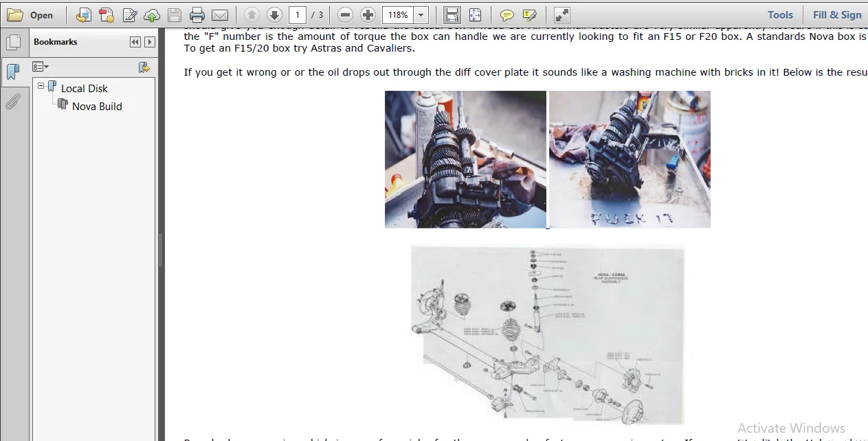868x441 pixels.
Task: Click the Save floppy disk icon
Action: click(175, 14)
